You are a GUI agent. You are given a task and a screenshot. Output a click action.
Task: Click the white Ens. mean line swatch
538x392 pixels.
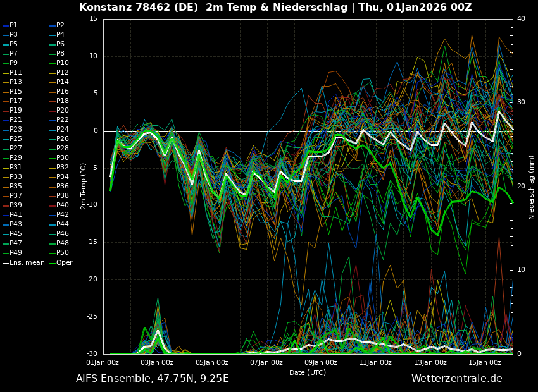[x=6, y=263]
